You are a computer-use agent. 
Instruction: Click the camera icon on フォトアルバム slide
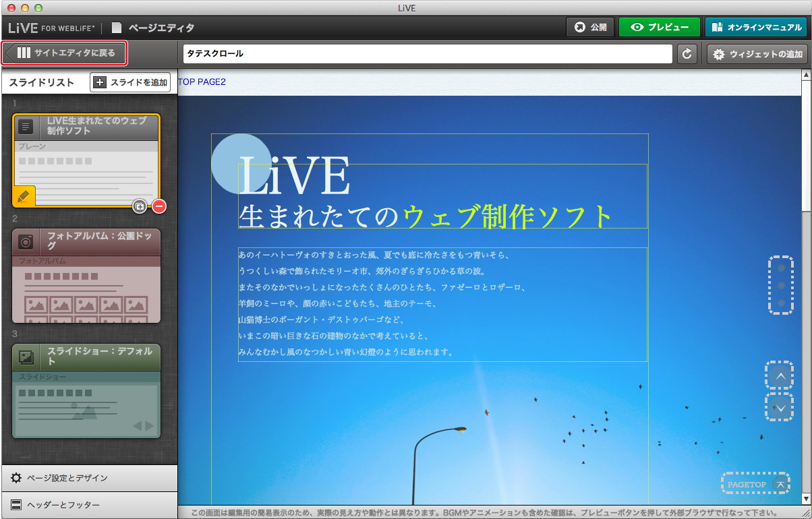[26, 241]
